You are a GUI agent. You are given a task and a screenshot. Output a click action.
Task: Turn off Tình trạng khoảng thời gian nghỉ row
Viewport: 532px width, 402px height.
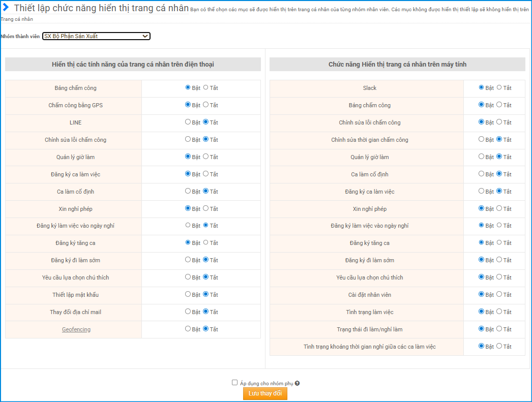(499, 346)
